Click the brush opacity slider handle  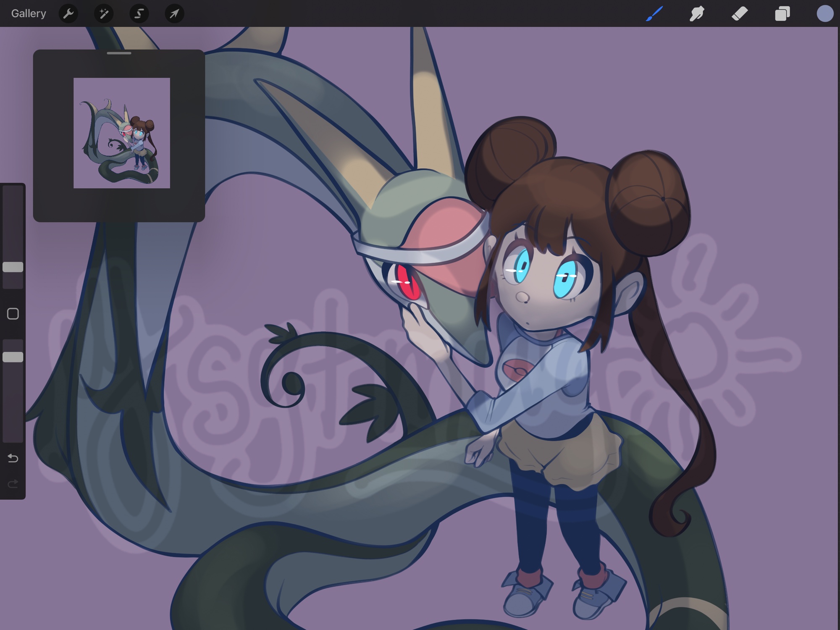13,357
